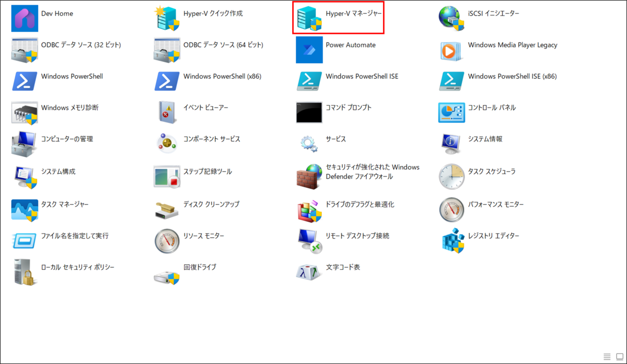Open Windows PowerShell ISE icon
This screenshot has width=627, height=364.
pyautogui.click(x=309, y=81)
